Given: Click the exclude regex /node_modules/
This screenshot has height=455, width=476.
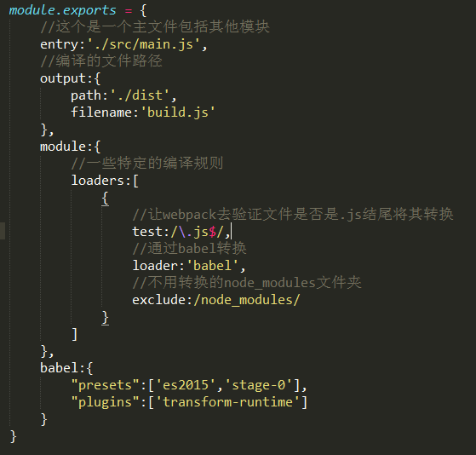Looking at the screenshot, I should click(x=246, y=300).
